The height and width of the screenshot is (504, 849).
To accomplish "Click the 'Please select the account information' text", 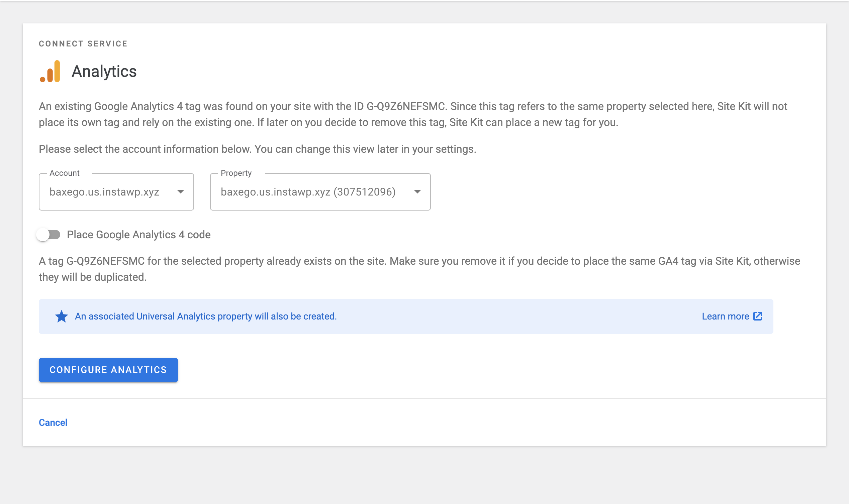I will (x=257, y=149).
